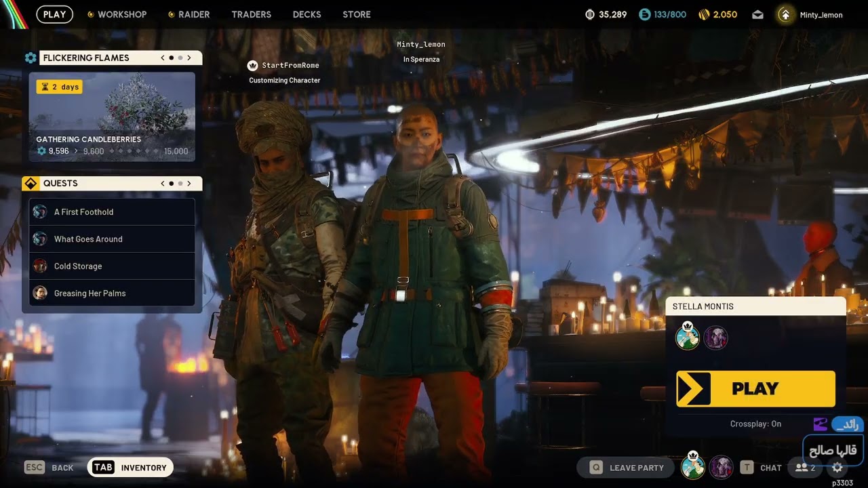Click the Minty_lemon username in top bar
868x488 pixels.
coord(821,14)
